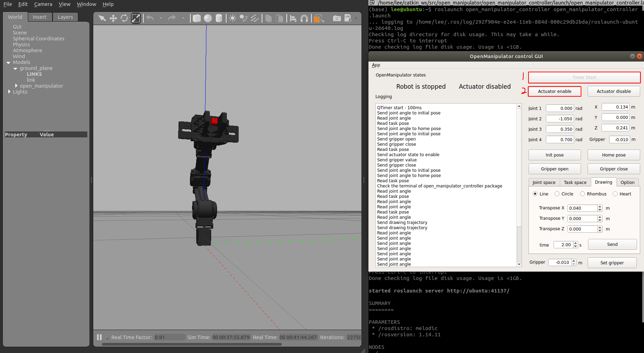The width and height of the screenshot is (644, 353).
Task: Click the Set gripper button
Action: 612,263
